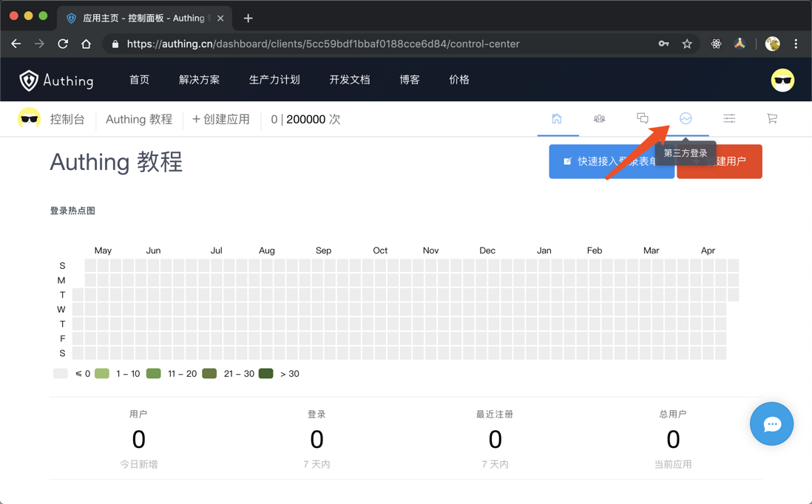Click the Oct label on heatmap
The image size is (812, 504).
[x=380, y=251]
